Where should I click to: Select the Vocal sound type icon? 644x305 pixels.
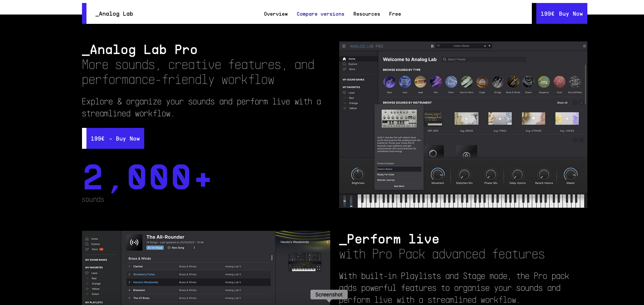[559, 82]
